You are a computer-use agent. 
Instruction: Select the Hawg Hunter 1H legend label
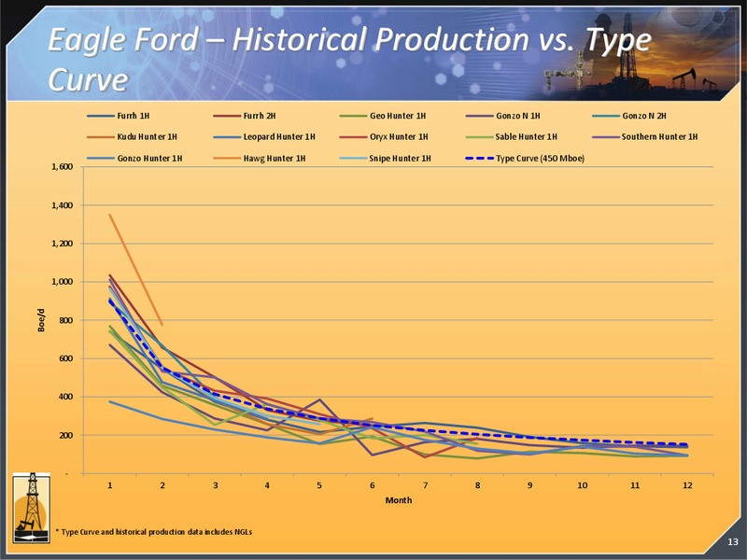click(x=275, y=158)
